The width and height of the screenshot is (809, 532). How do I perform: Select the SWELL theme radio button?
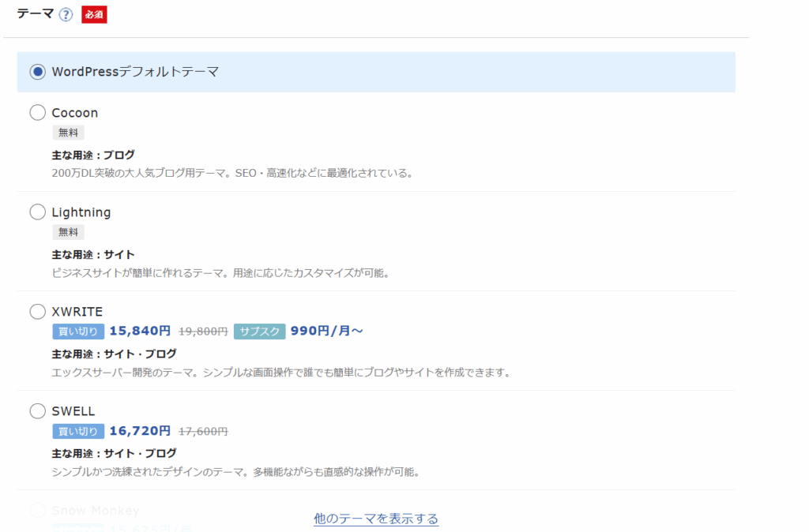[x=37, y=411]
